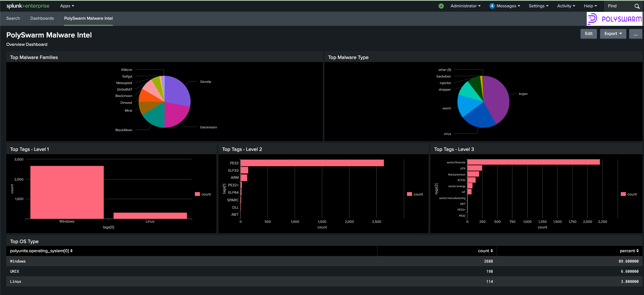This screenshot has width=644, height=295.
Task: Click the virus blue pie slice
Action: [480, 116]
